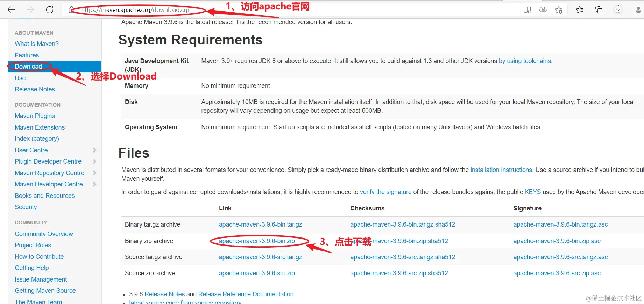Click the translate page icon
The width and height of the screenshot is (644, 304).
(543, 10)
